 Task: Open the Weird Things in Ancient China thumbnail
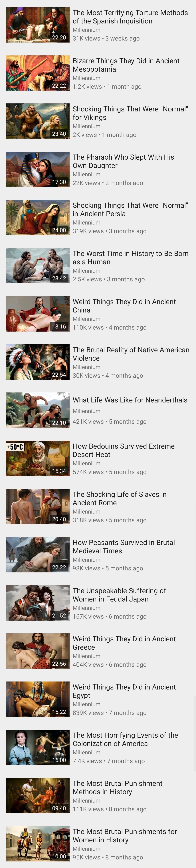click(x=38, y=314)
